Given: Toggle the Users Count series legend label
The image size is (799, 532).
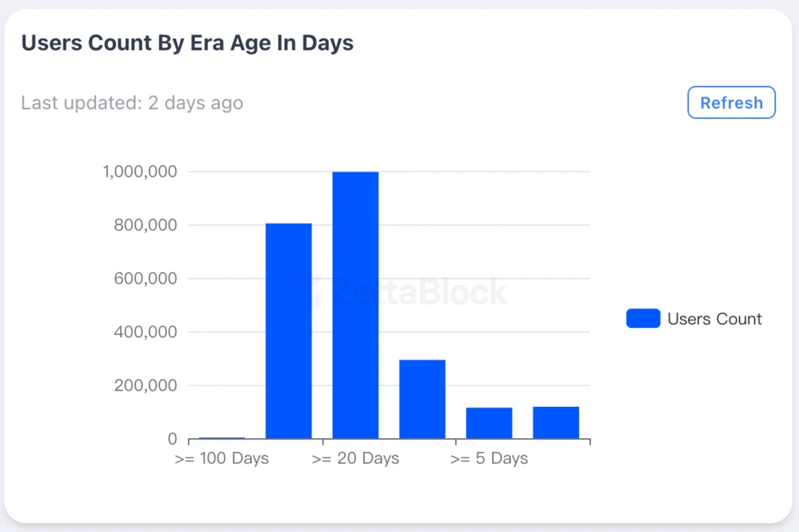Looking at the screenshot, I should (x=714, y=319).
